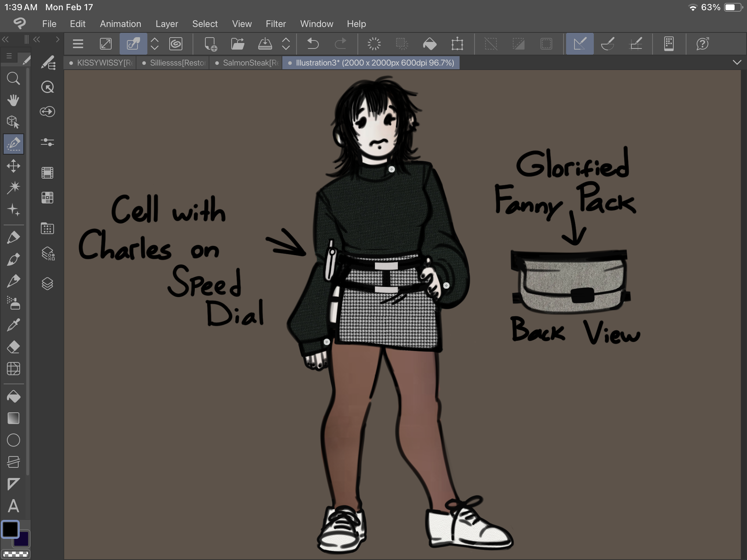747x560 pixels.
Task: Open the Layers palette icon
Action: (x=47, y=284)
